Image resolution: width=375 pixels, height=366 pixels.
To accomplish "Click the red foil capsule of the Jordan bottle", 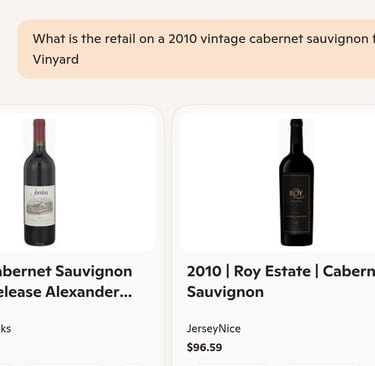I will pos(39,132).
